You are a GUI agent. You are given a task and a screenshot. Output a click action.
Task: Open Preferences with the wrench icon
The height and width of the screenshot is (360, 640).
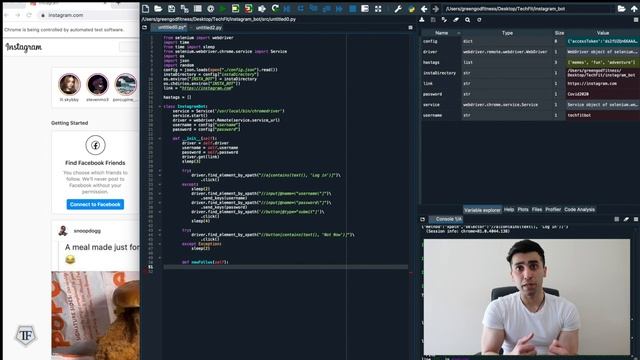tap(398, 9)
